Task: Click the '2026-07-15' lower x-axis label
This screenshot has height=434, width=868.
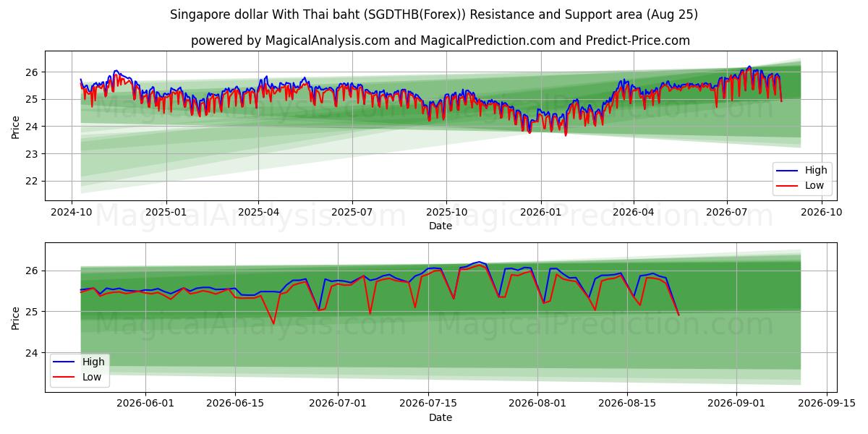Action: click(x=428, y=403)
